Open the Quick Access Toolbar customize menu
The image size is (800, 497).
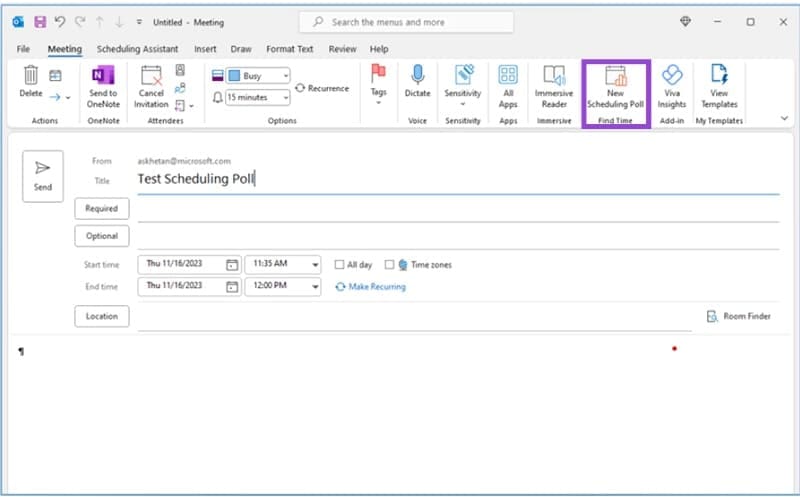click(x=139, y=22)
